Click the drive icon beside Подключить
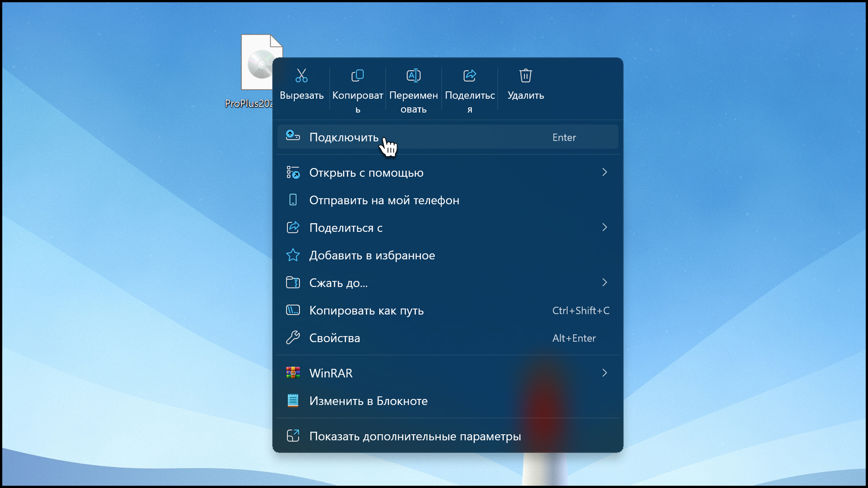The image size is (868, 488). (293, 136)
